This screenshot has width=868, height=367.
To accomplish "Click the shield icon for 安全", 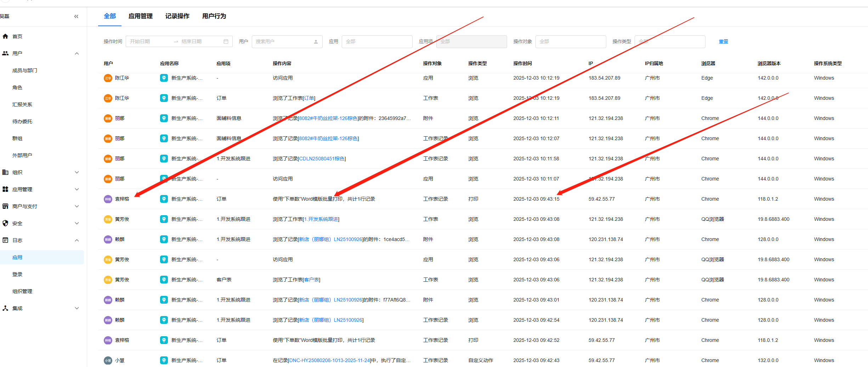I will pyautogui.click(x=5, y=223).
